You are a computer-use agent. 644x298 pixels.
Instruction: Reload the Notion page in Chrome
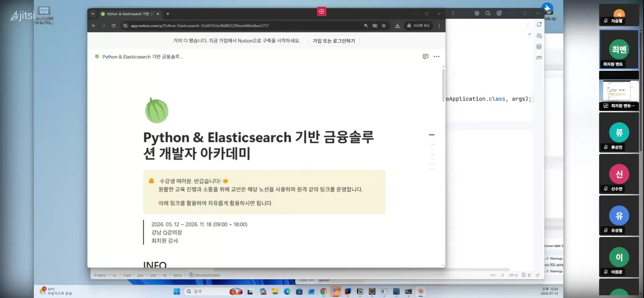click(x=113, y=26)
